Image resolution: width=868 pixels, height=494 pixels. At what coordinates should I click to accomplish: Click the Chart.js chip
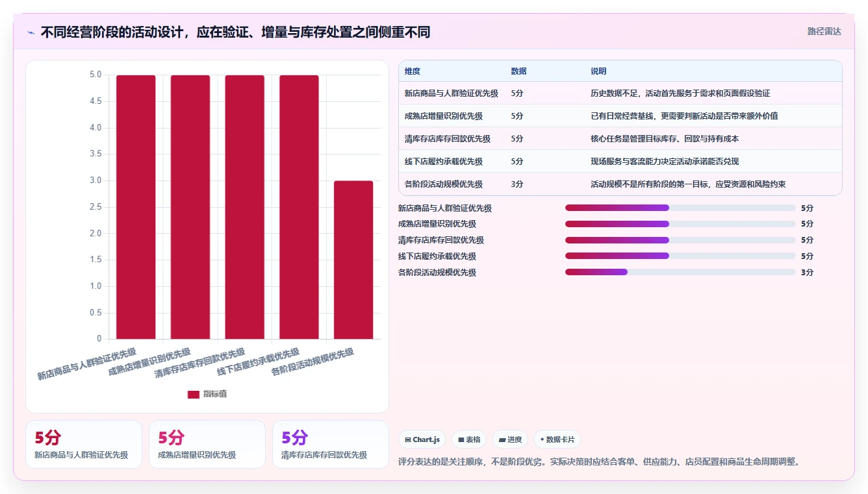click(x=422, y=439)
